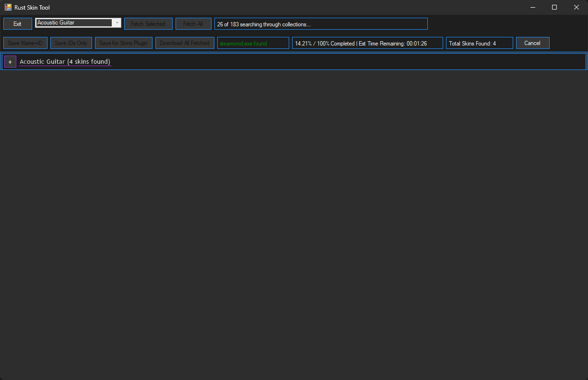Click the Fetch Selected button
588x380 pixels.
(148, 24)
